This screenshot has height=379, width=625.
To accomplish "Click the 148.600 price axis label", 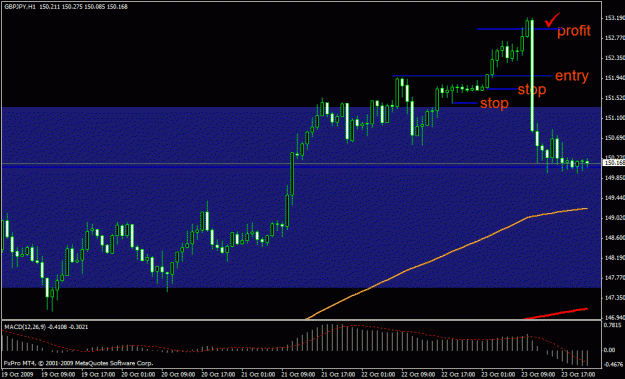I will 614,238.
